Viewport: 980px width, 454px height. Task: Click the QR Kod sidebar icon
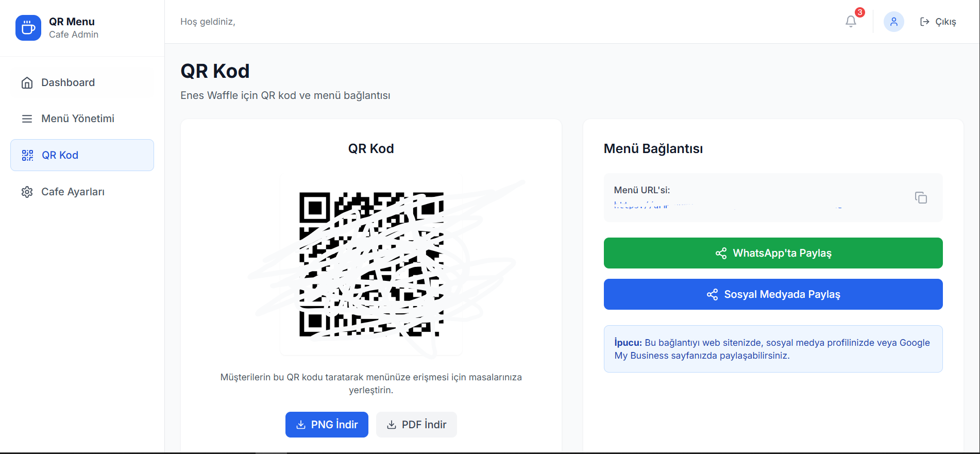click(28, 155)
